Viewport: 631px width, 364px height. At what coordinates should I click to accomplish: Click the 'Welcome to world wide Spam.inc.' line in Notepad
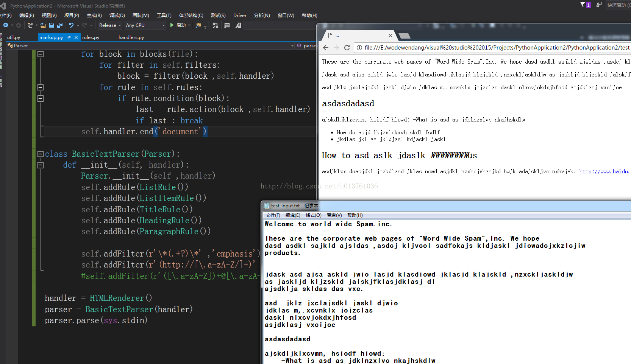(x=328, y=224)
